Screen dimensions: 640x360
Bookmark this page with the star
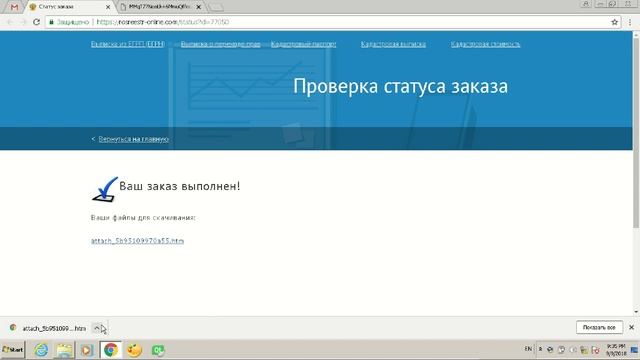point(615,22)
